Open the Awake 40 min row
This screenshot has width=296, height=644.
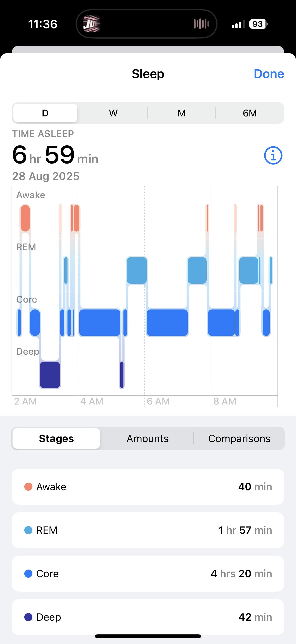(x=148, y=487)
